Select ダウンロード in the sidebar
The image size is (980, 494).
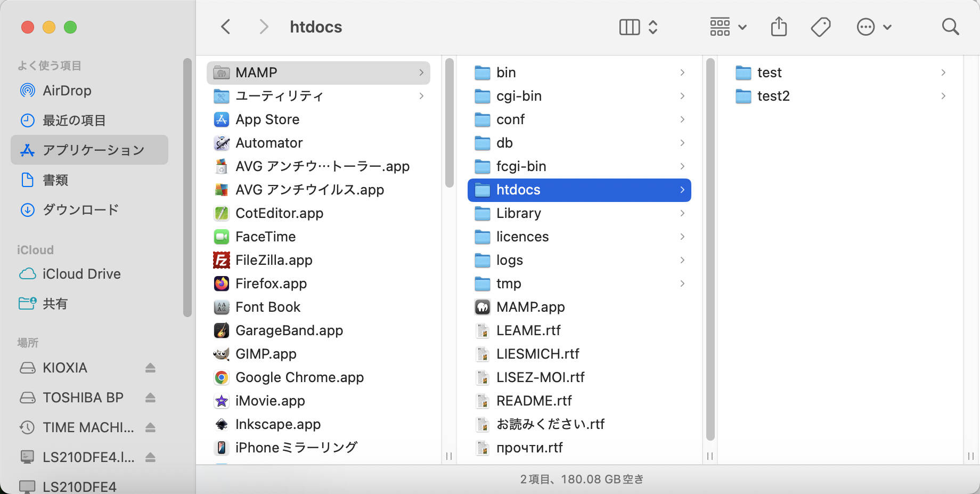pos(80,210)
